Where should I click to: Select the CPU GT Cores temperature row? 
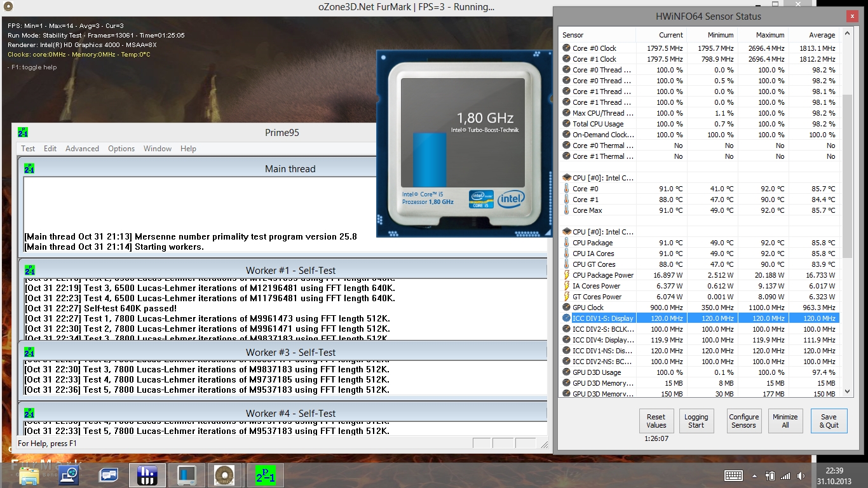pos(700,264)
